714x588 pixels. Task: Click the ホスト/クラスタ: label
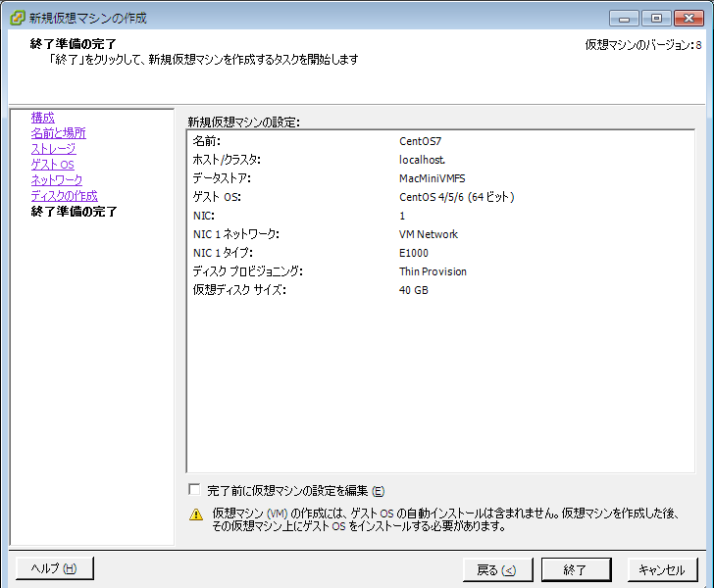click(227, 160)
